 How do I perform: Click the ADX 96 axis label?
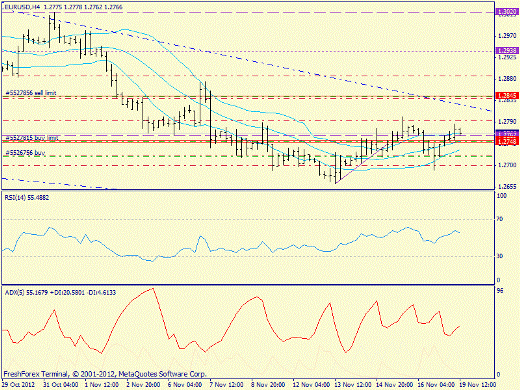tap(500, 291)
